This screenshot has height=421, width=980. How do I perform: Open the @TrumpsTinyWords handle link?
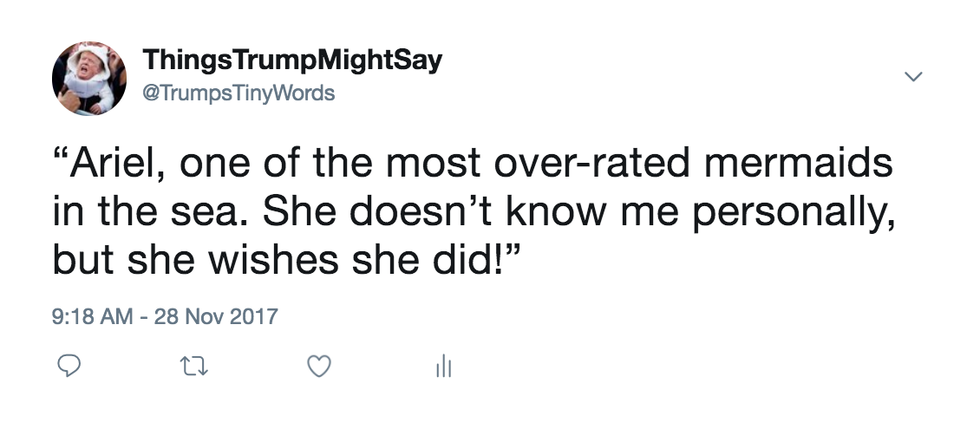click(x=239, y=93)
